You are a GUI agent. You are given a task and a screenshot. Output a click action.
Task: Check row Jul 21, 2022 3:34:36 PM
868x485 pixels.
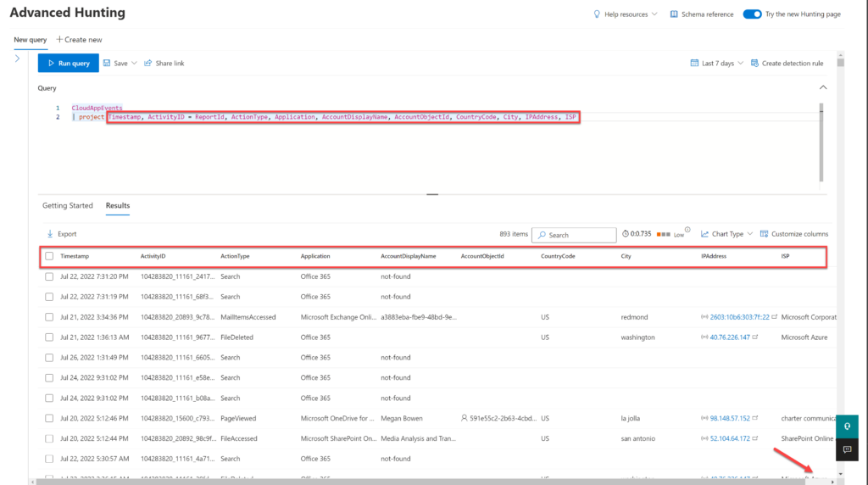click(x=49, y=317)
